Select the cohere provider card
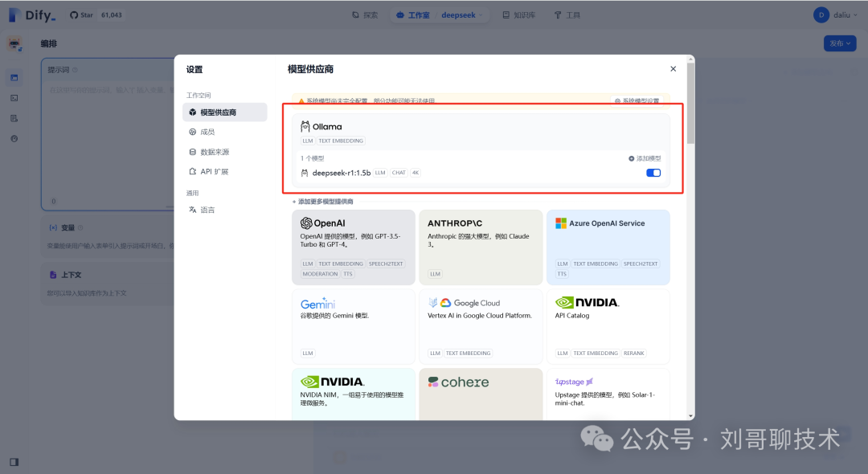868x474 pixels. (481, 394)
